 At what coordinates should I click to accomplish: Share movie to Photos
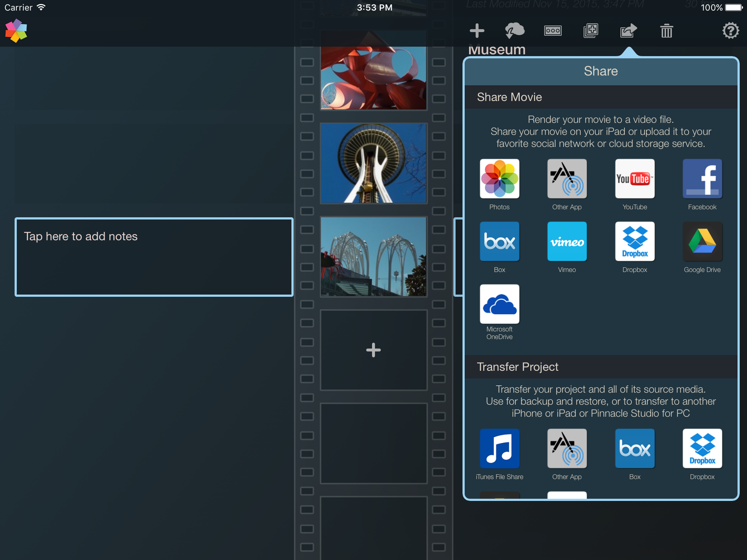point(499,179)
